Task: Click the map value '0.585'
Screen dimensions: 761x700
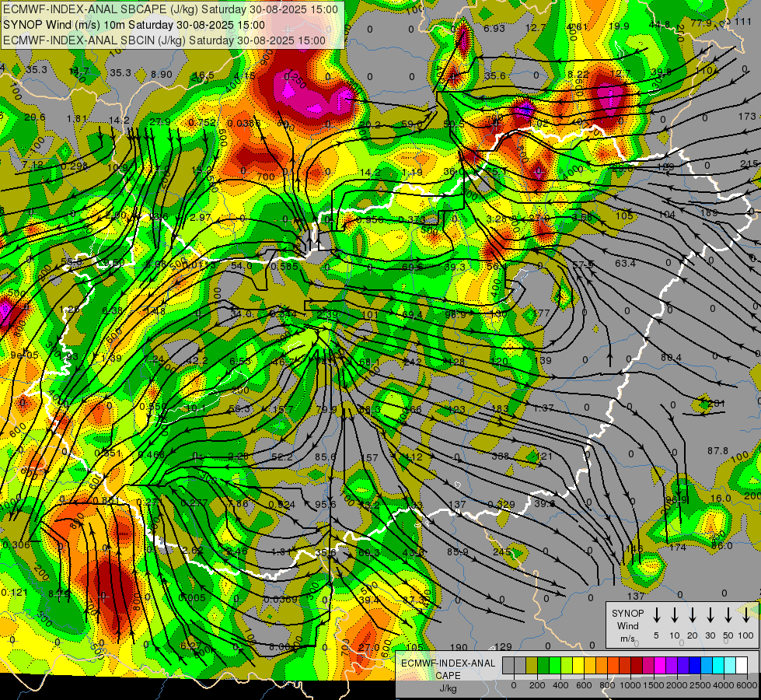Action: click(285, 266)
